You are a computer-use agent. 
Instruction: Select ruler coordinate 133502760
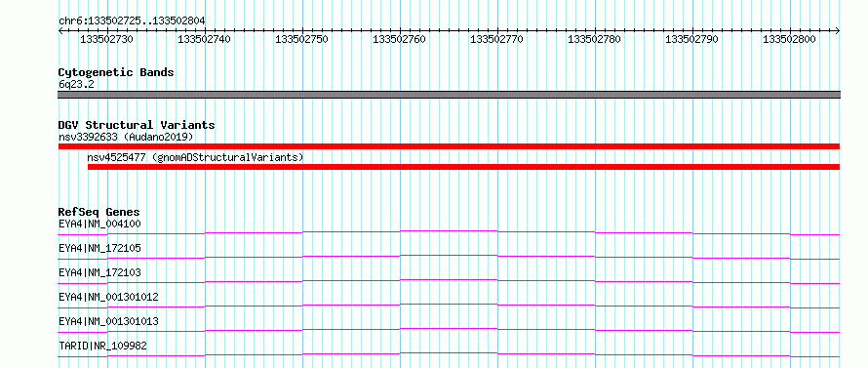point(399,39)
